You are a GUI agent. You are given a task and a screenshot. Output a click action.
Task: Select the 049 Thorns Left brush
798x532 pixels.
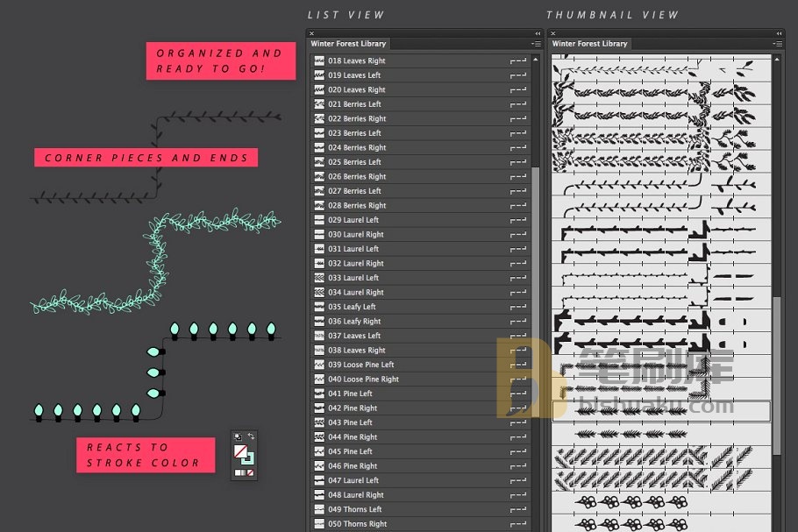(420, 510)
